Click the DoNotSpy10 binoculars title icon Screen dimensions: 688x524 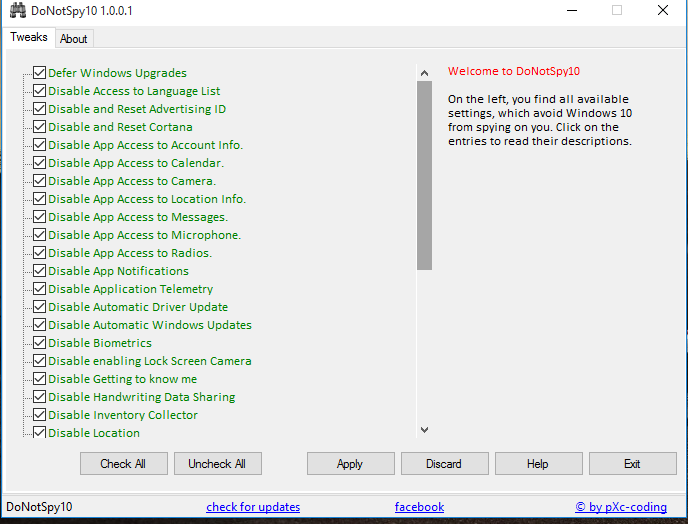(18, 10)
